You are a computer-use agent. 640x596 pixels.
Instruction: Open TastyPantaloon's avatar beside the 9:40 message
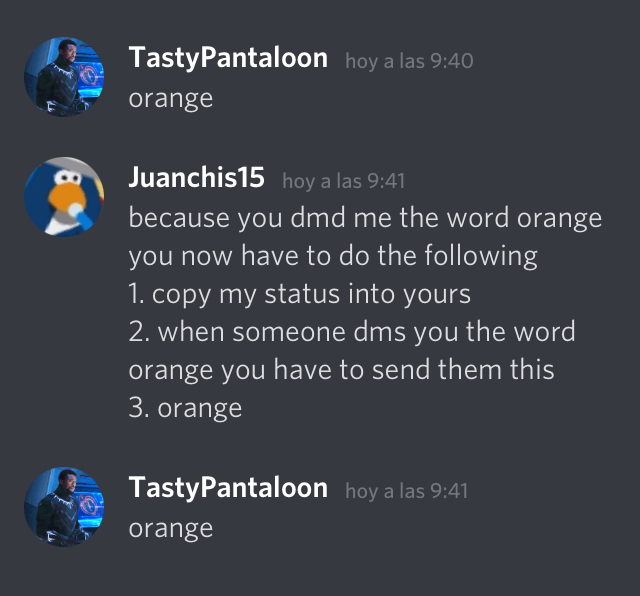coord(64,77)
